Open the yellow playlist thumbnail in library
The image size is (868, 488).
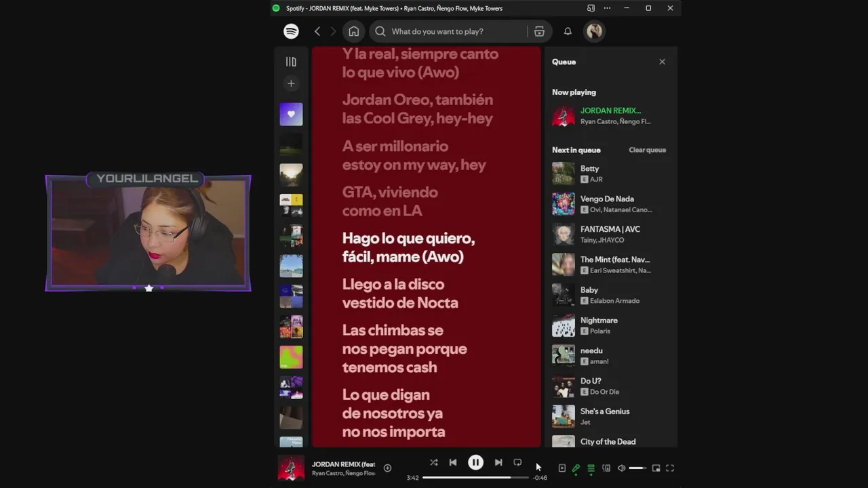pyautogui.click(x=291, y=205)
